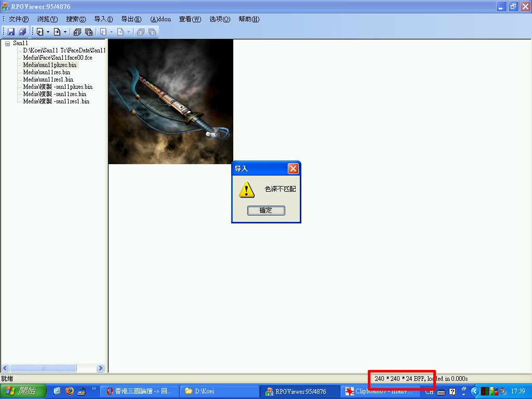Image resolution: width=532 pixels, height=399 pixels.
Task: Expand the quick launch overflow chevron
Action: [x=94, y=389]
